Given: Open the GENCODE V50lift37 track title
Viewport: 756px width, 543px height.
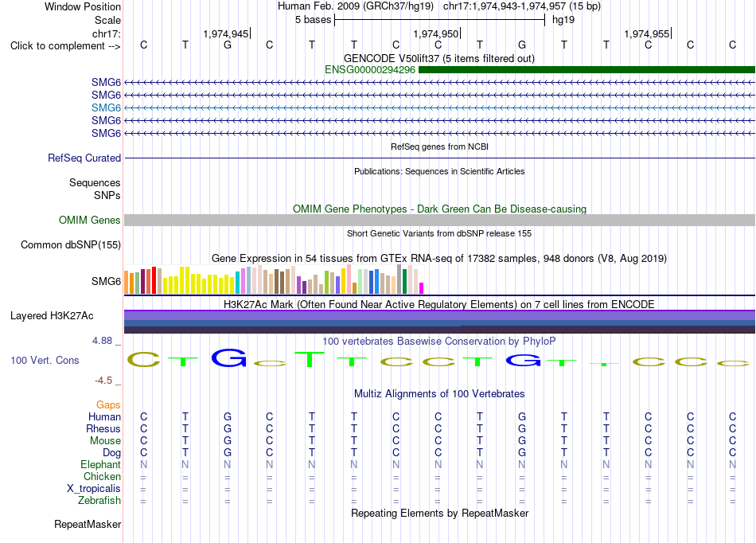Looking at the screenshot, I should [x=439, y=59].
